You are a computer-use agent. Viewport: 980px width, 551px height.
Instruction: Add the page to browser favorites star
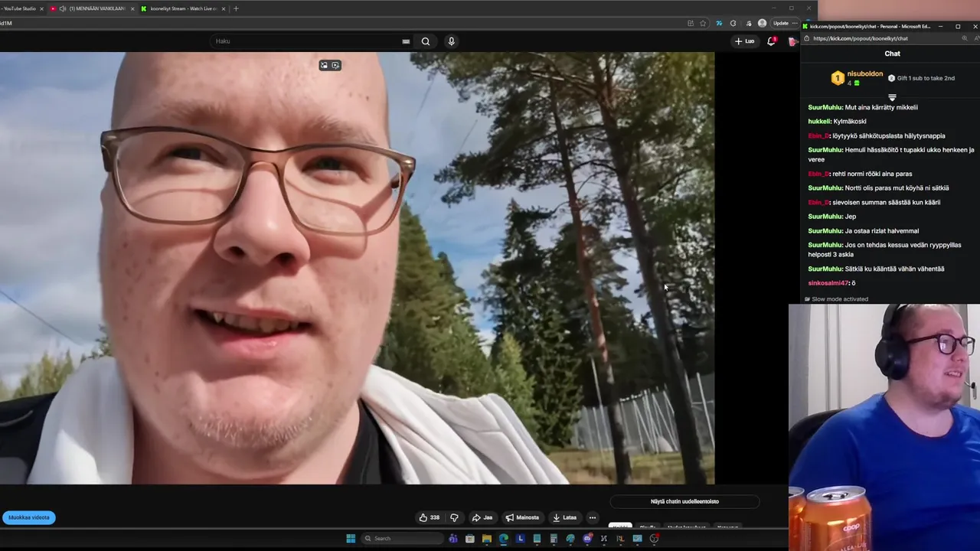pos(703,23)
